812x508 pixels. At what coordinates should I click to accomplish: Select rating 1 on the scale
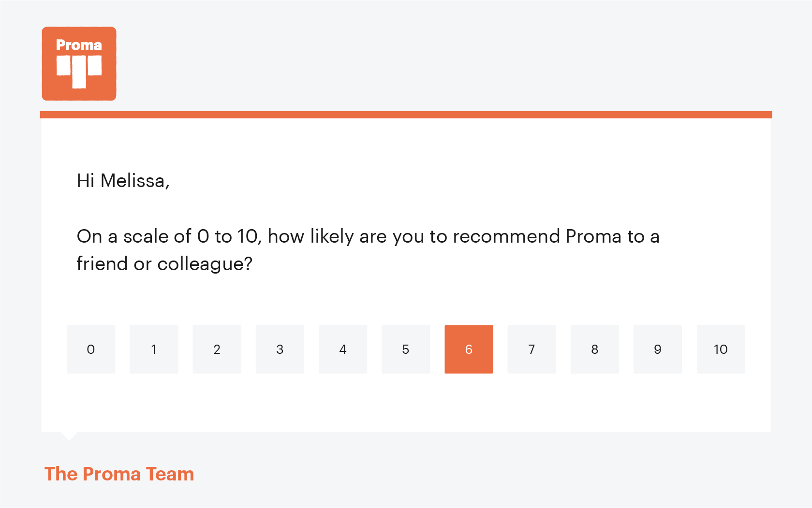coord(154,349)
